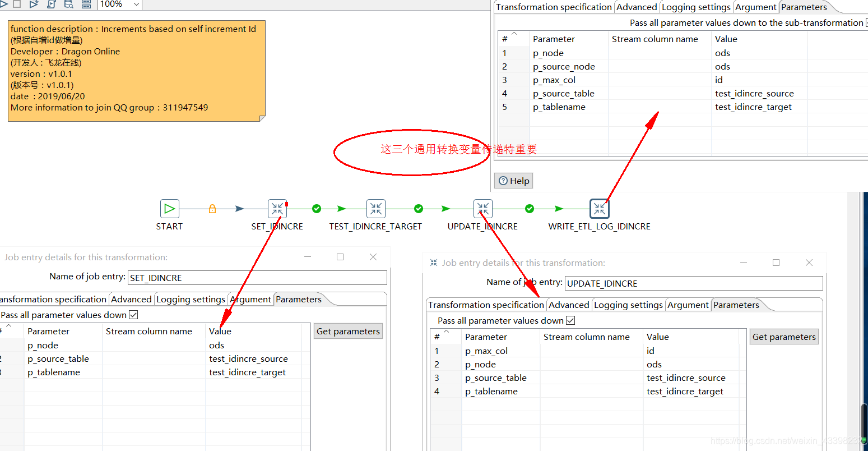Click the UPDATE_IDINCRE dialog title bar icon
This screenshot has width=868, height=451.
[434, 263]
